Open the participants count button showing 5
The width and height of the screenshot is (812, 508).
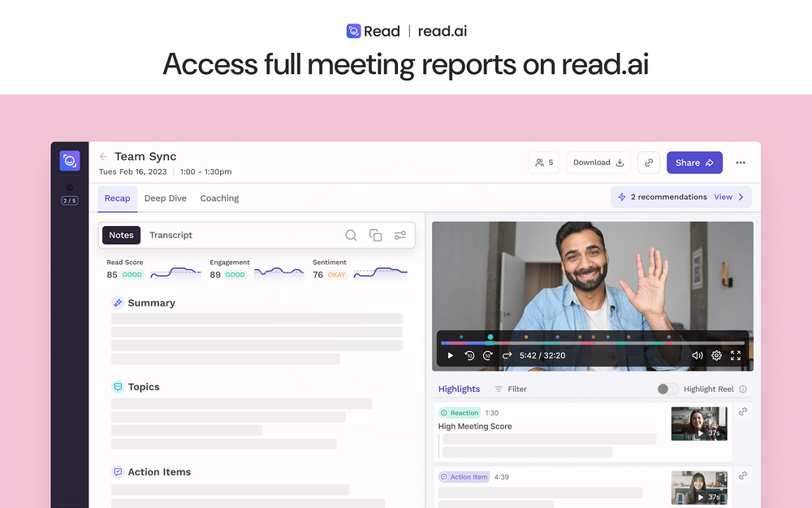pyautogui.click(x=544, y=163)
